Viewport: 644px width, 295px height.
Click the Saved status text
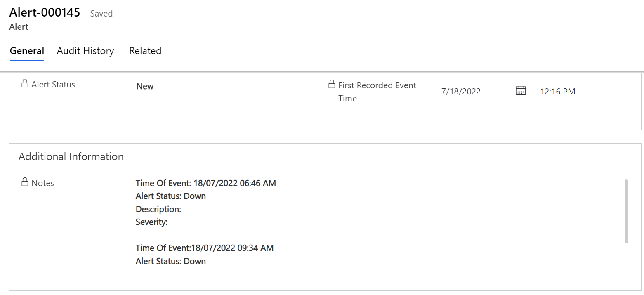101,14
